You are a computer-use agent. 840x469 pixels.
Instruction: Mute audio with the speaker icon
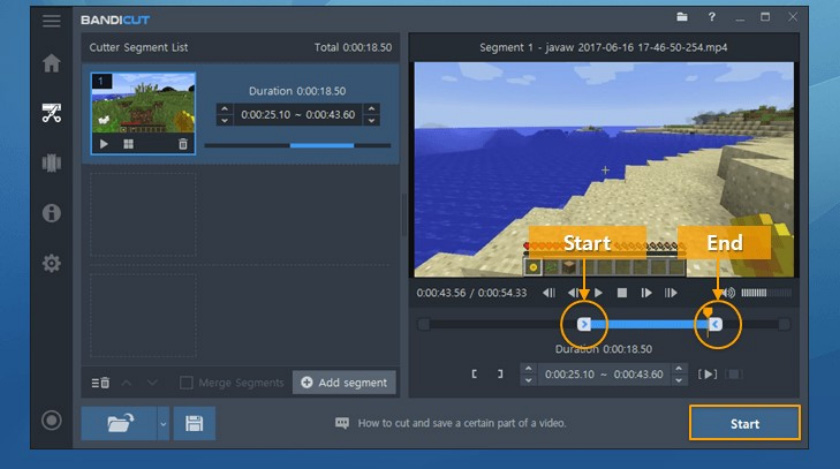(x=729, y=293)
